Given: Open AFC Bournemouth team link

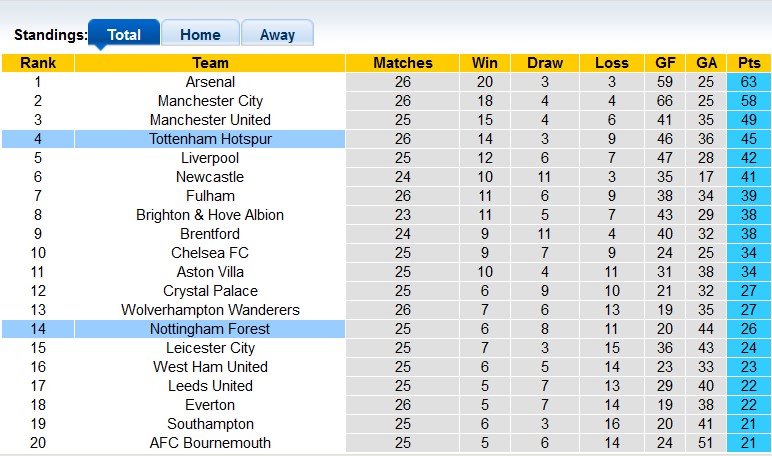Looking at the screenshot, I should click(x=210, y=443).
